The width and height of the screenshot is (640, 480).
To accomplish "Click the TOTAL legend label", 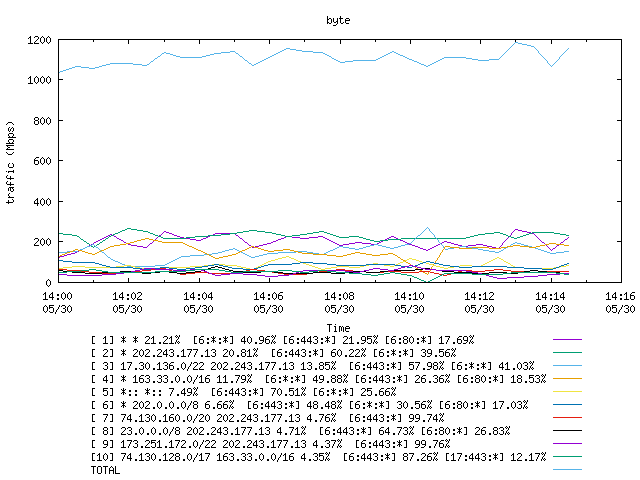I will pyautogui.click(x=105, y=470).
